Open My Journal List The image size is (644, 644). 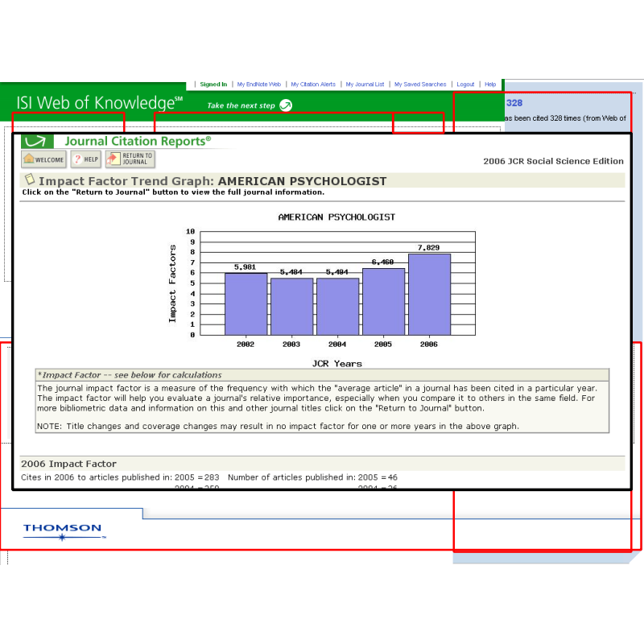pyautogui.click(x=365, y=84)
